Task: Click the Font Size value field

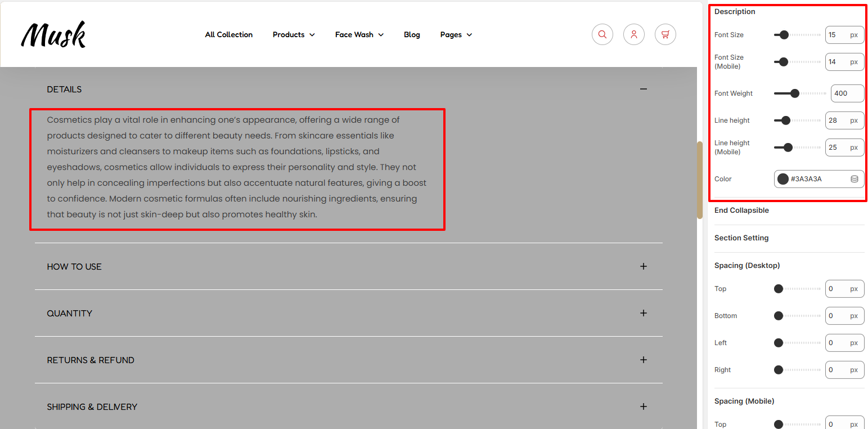Action: [844, 35]
